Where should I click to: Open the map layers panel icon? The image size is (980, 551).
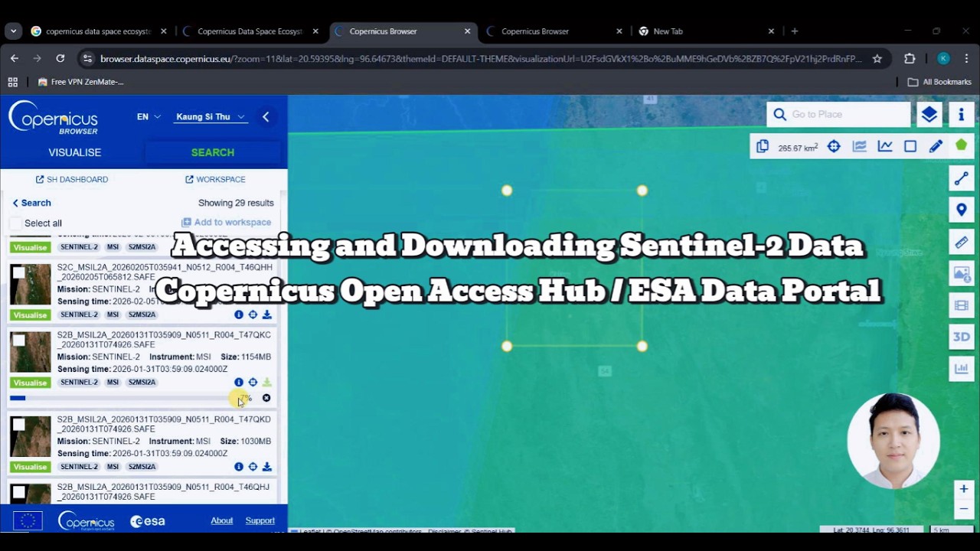(929, 115)
